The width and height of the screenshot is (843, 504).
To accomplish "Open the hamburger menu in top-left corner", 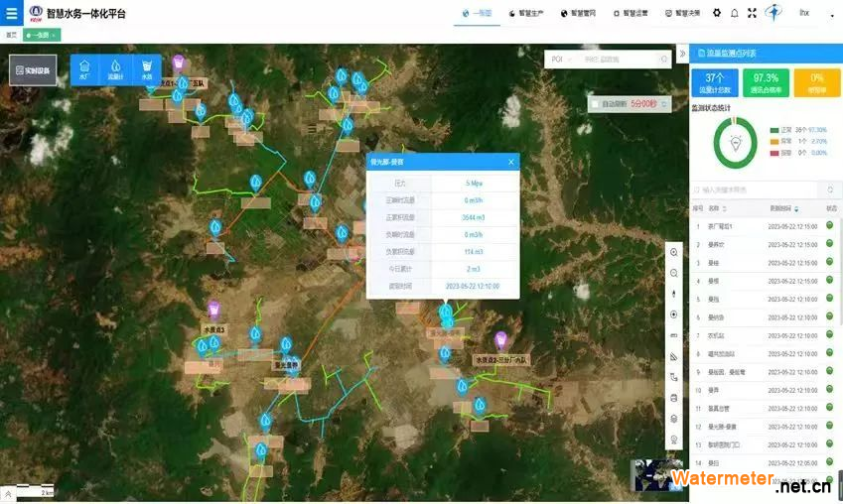I will click(x=11, y=14).
